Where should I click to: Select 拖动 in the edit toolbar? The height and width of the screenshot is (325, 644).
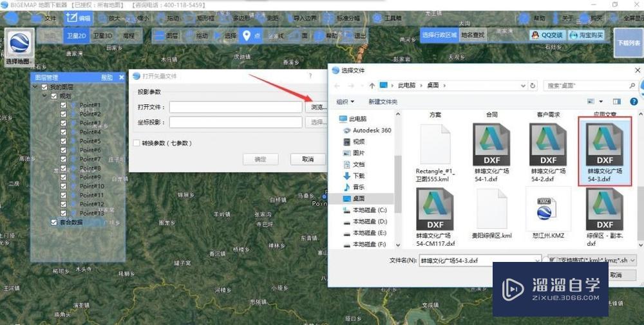point(196,36)
